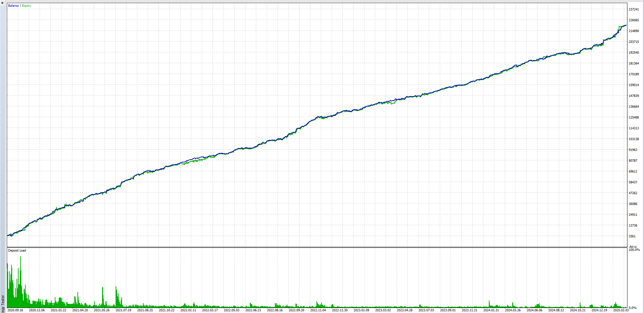Click the 2022.09.30 date label
Screen dimensions: 644x313
(x=296, y=310)
